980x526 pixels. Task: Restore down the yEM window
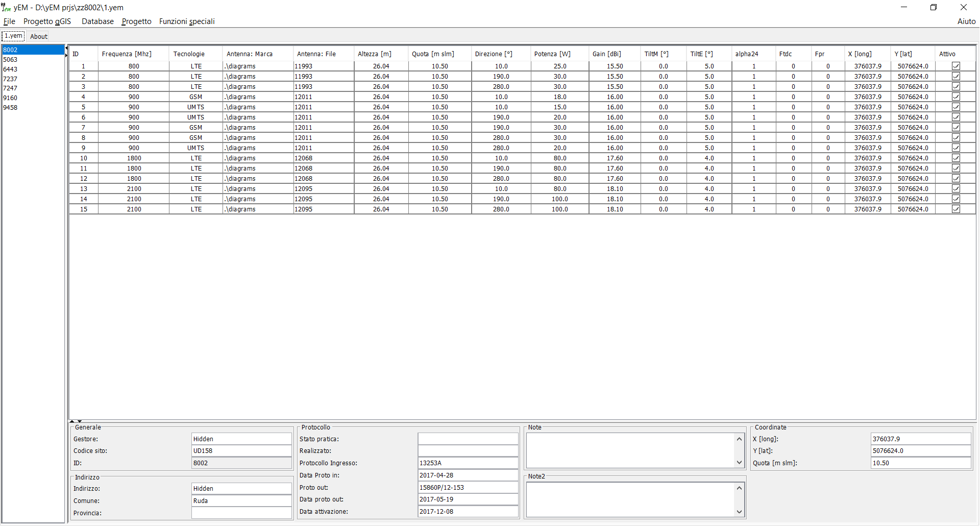point(934,7)
